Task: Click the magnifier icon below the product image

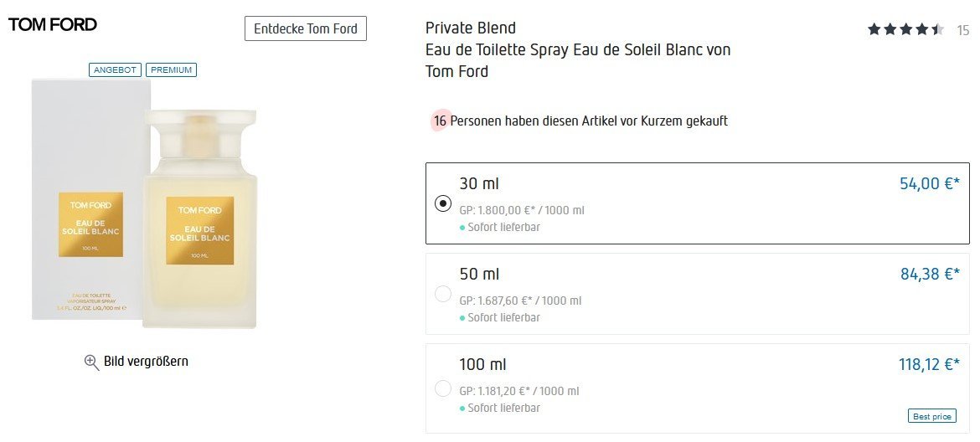Action: [x=92, y=362]
